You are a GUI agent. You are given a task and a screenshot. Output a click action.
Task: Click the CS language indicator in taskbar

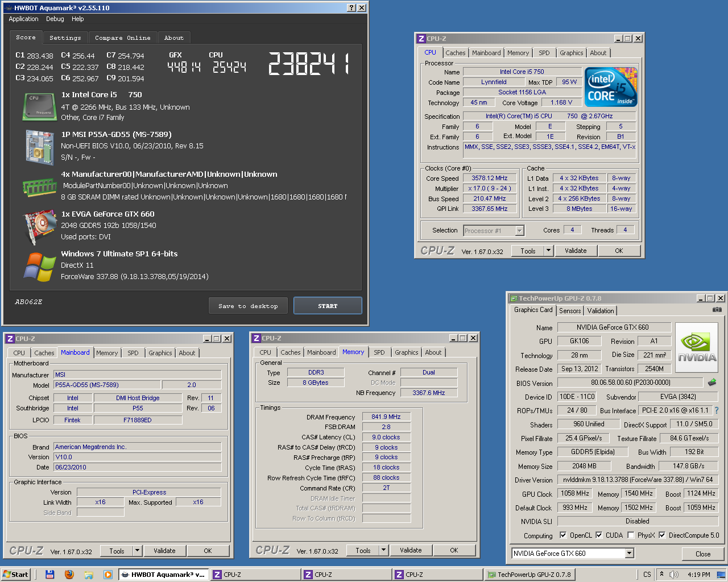coord(647,575)
